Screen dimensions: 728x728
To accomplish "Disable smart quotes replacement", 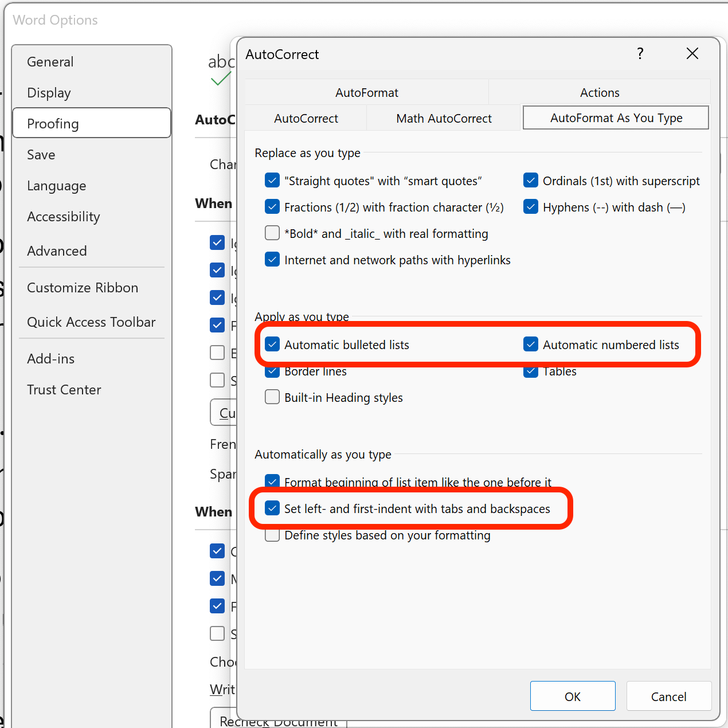I will [272, 180].
